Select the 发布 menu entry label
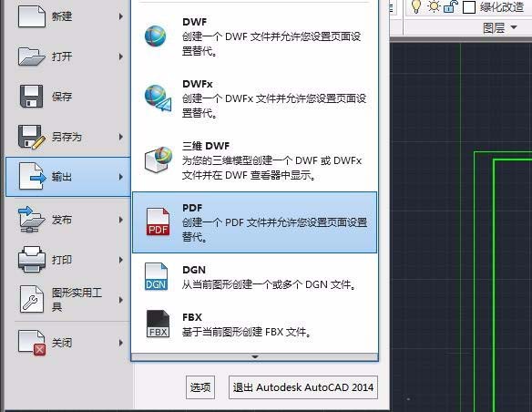 click(x=62, y=220)
